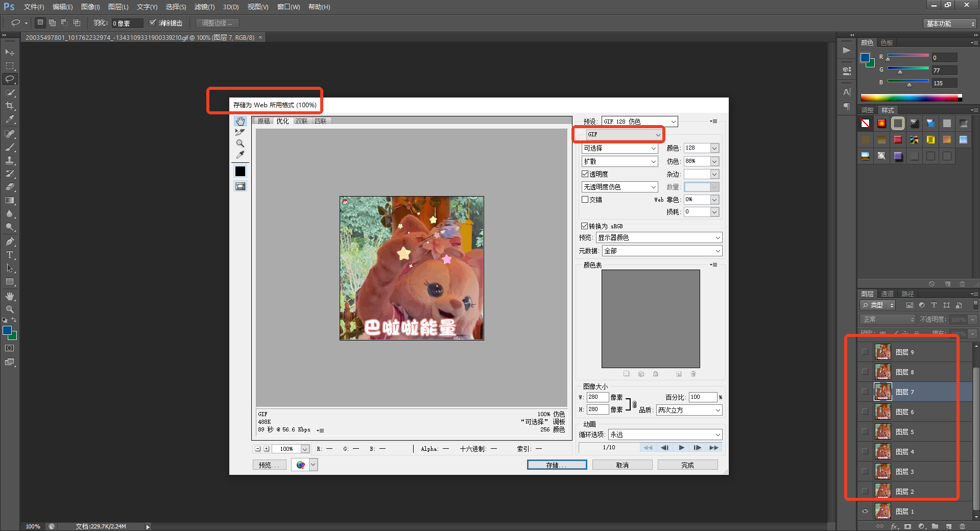Open the 文件(F) menu
This screenshot has width=980, height=531.
click(34, 7)
